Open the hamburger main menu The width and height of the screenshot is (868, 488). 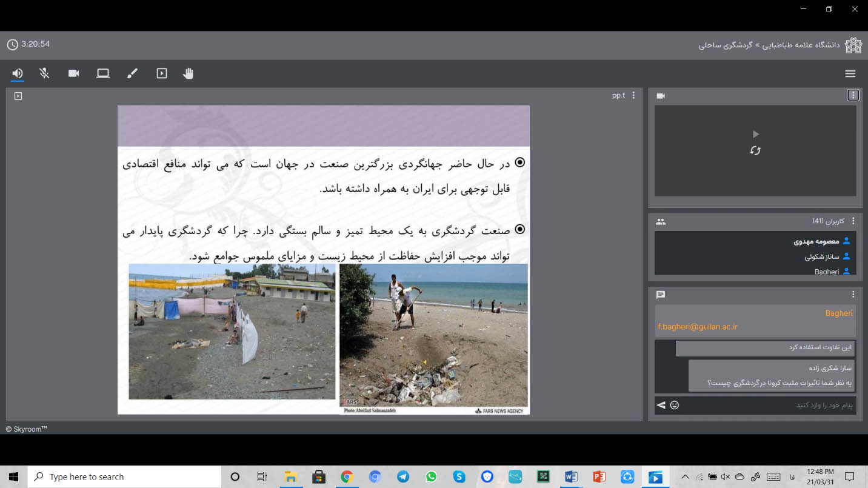tap(850, 73)
